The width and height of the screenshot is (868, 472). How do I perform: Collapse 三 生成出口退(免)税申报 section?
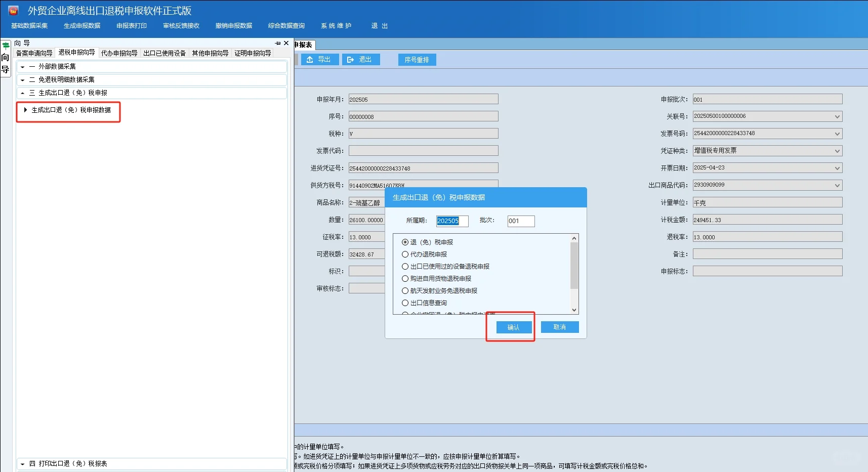point(152,93)
